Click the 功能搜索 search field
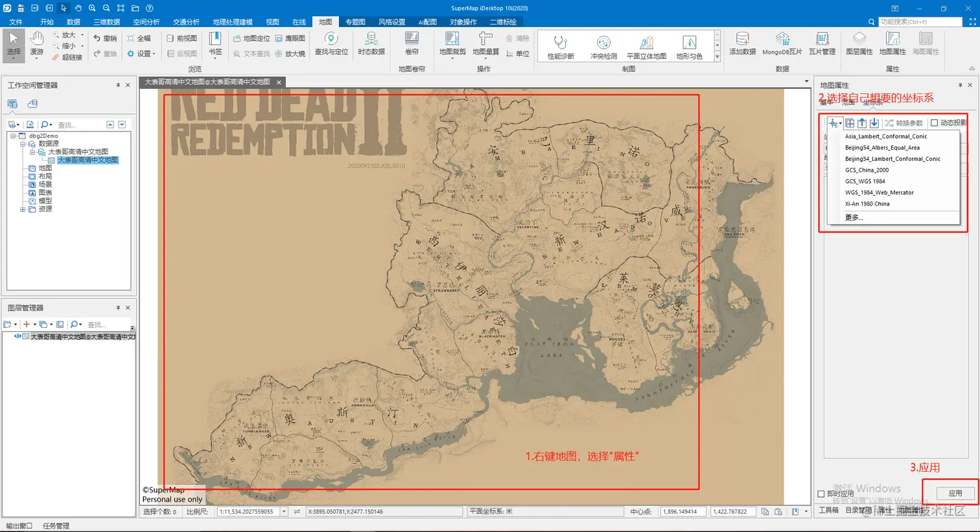Viewport: 980px width, 532px height. coord(920,22)
